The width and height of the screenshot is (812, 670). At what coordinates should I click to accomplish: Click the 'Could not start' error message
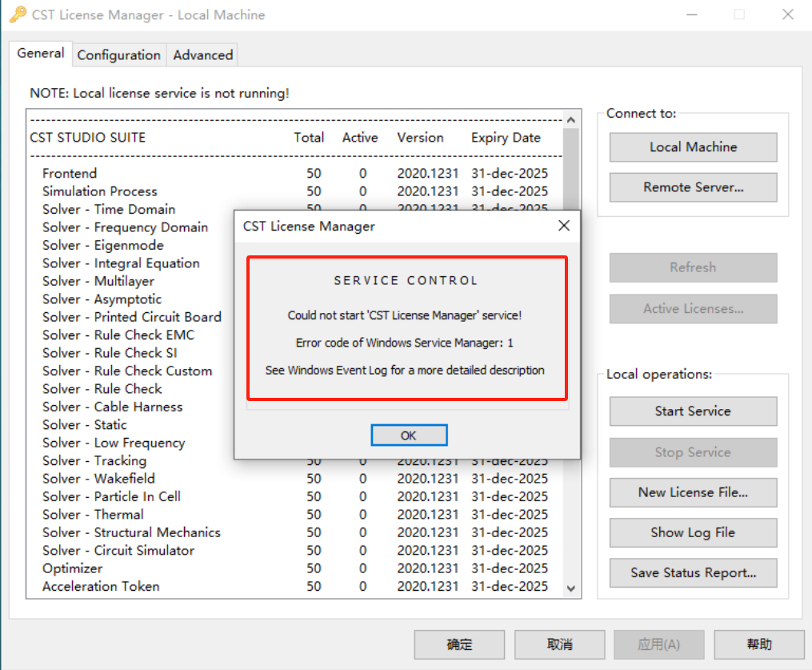click(405, 315)
